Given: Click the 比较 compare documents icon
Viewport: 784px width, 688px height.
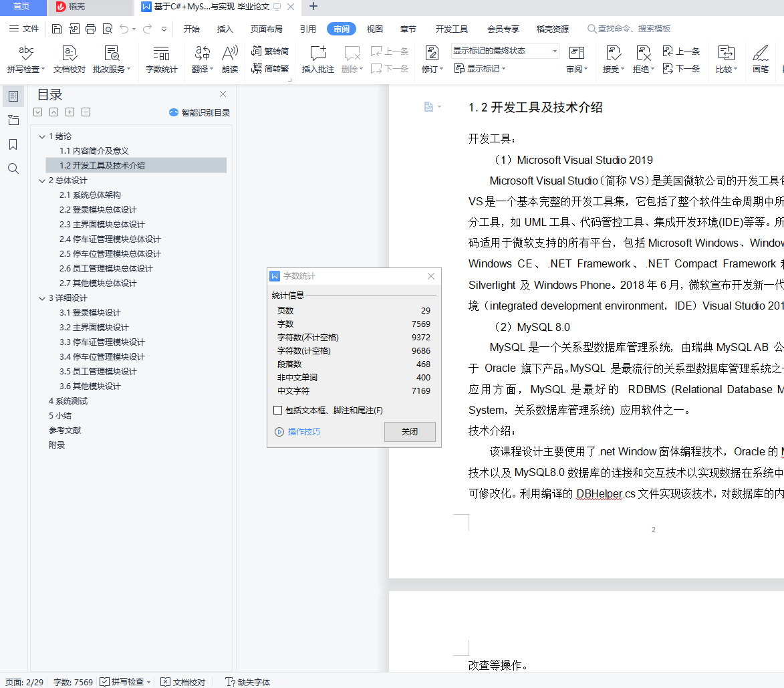Looking at the screenshot, I should (x=726, y=59).
